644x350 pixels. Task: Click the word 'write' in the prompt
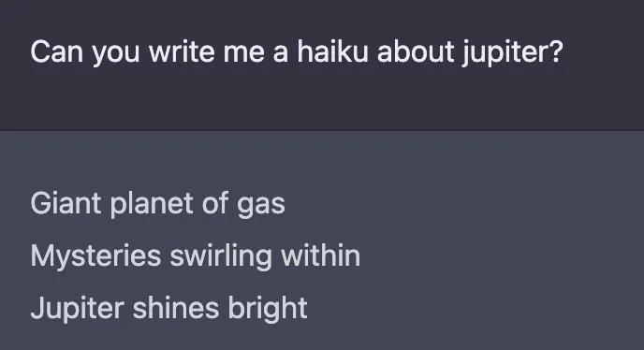coord(182,51)
